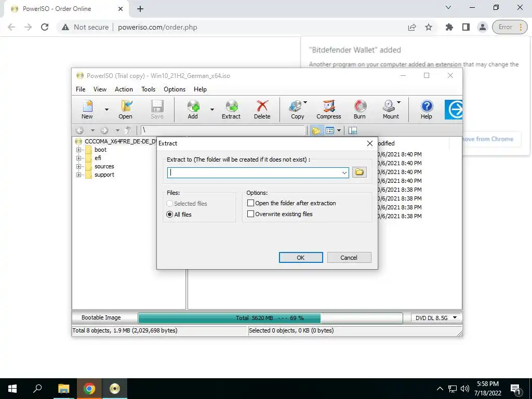Screen dimensions: 532x399
Task: Open taskbar search magnifier
Action: point(37,389)
